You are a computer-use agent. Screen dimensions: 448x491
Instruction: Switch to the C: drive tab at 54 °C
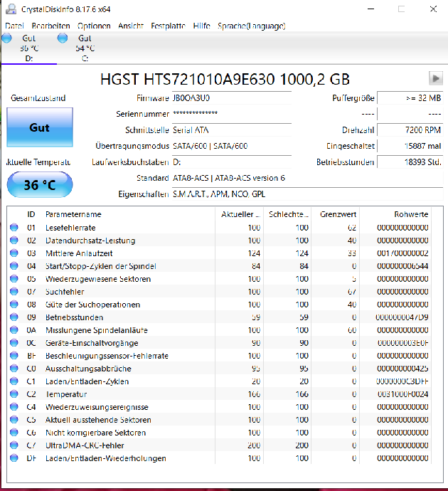tap(85, 48)
